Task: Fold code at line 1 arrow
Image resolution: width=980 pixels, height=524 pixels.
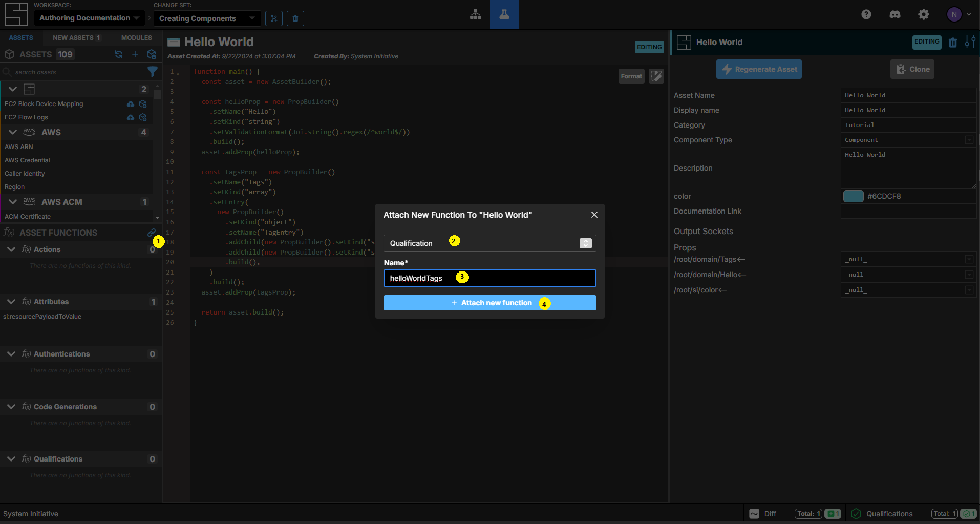Action: coord(178,73)
